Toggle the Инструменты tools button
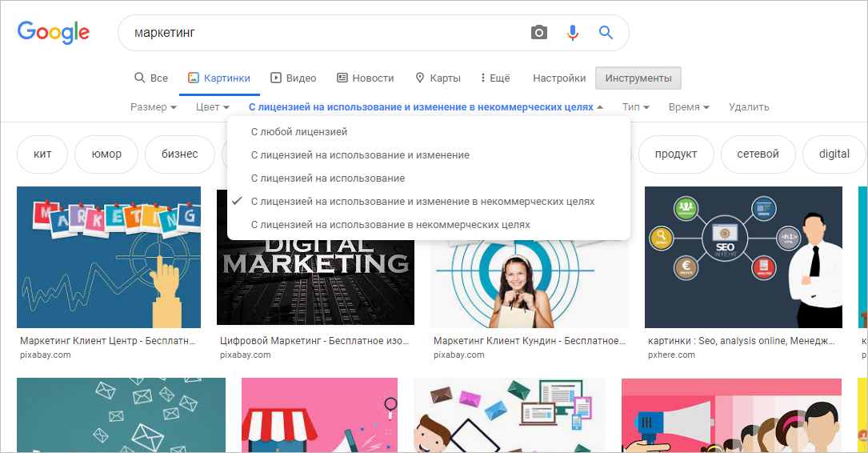This screenshot has height=453, width=868. tap(638, 78)
